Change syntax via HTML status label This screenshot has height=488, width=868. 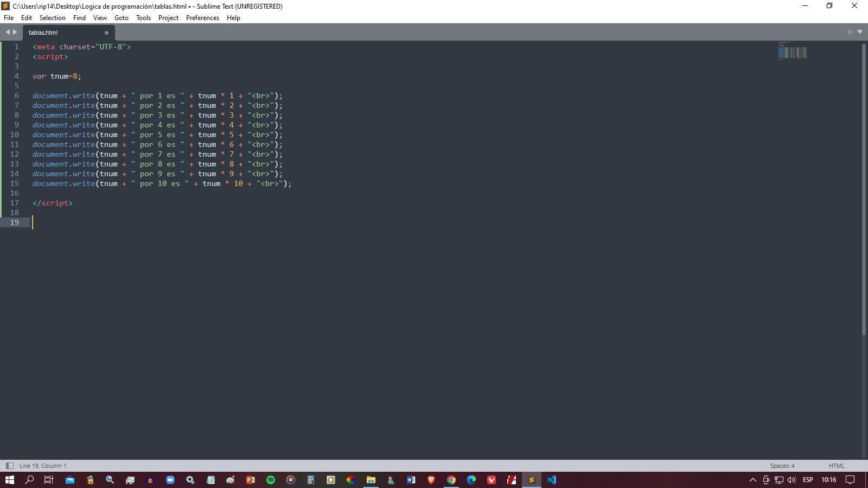(837, 466)
